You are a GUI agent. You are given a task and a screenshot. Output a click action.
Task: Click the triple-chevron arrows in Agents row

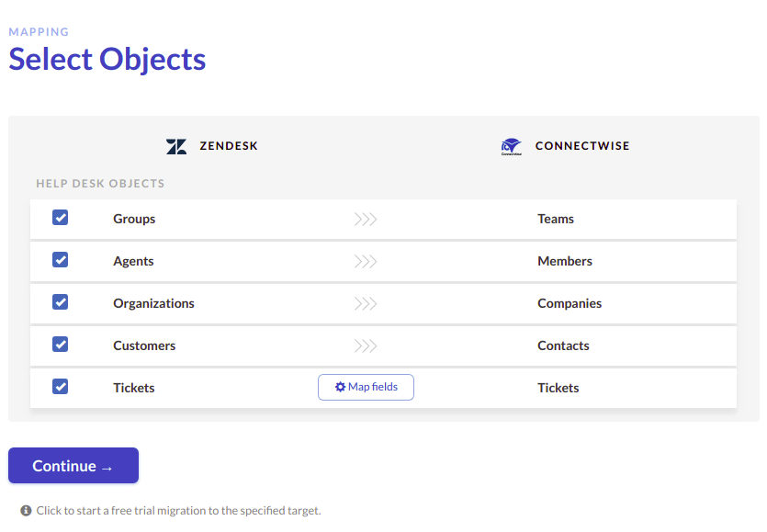(x=366, y=261)
